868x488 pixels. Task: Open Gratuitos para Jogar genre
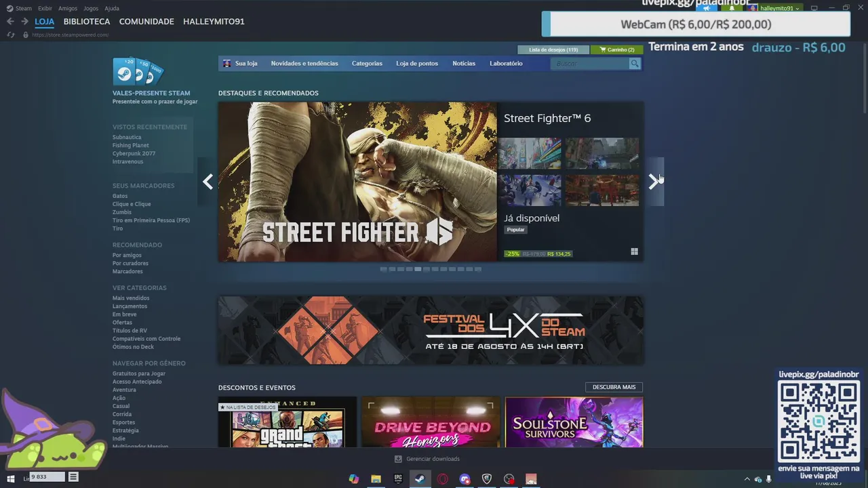[139, 373]
